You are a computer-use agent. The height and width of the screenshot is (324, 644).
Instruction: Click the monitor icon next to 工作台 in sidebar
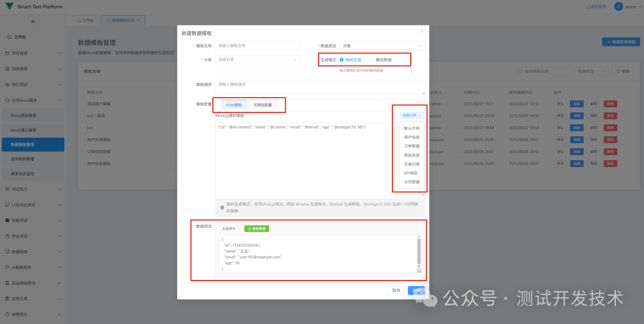click(x=10, y=37)
